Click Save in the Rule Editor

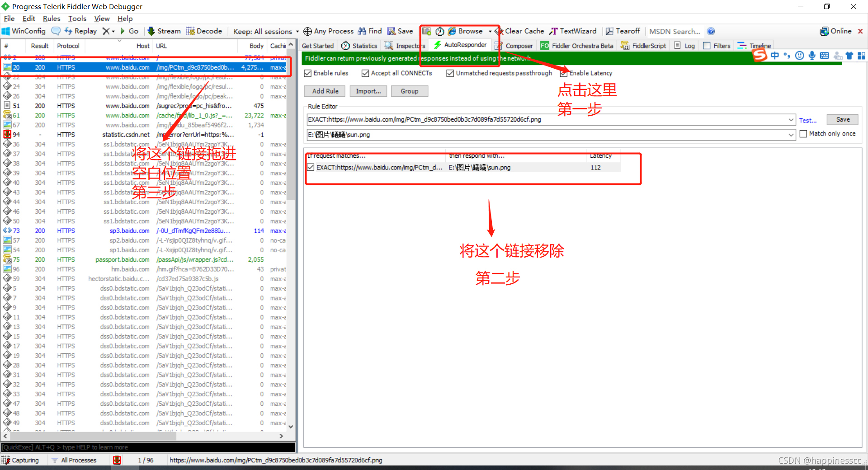click(x=843, y=119)
